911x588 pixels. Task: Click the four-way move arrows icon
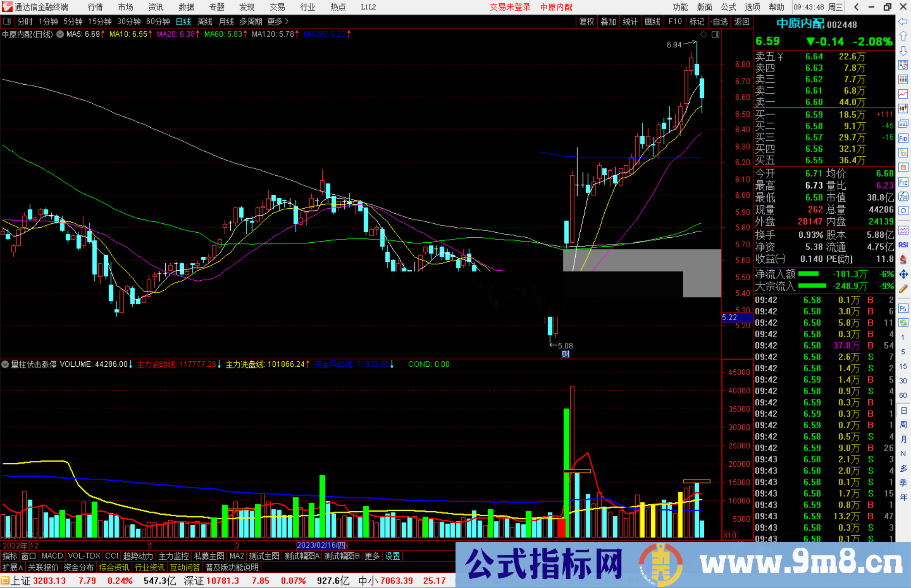903,274
